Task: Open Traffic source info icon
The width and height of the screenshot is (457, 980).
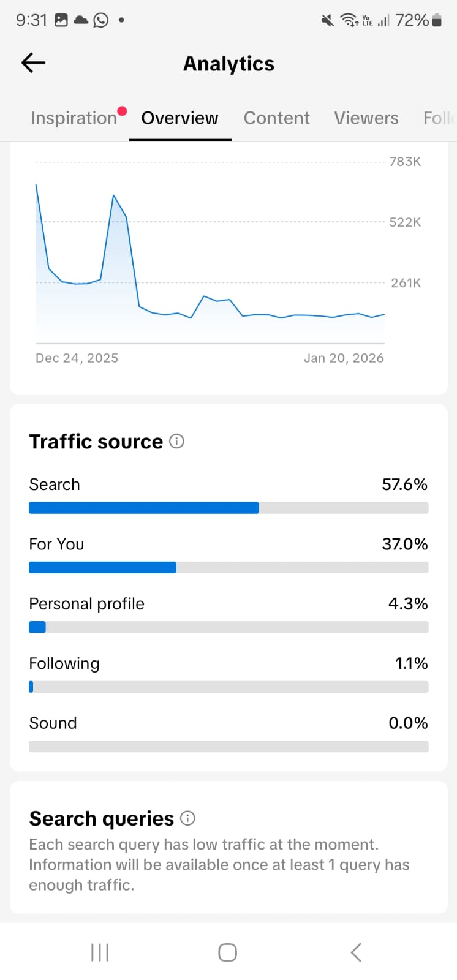Action: (176, 441)
